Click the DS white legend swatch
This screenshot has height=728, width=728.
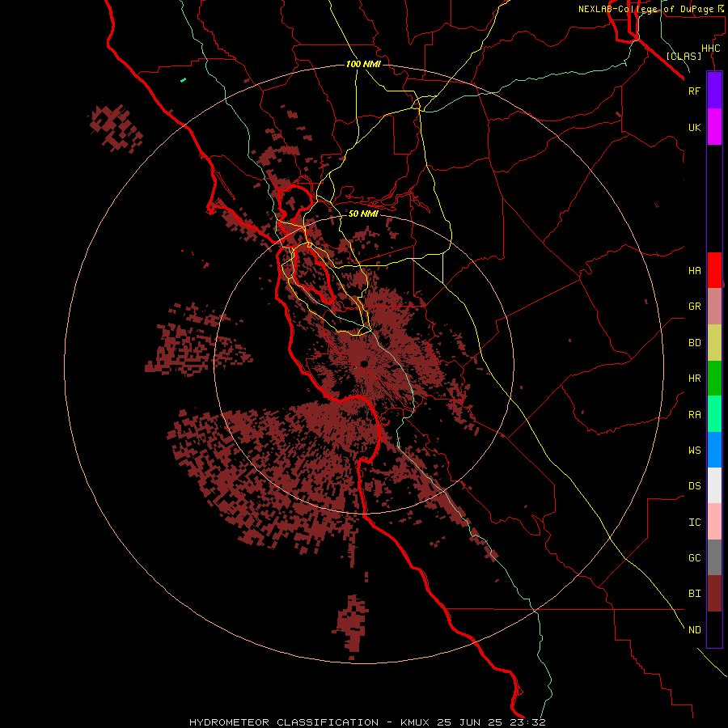click(714, 485)
